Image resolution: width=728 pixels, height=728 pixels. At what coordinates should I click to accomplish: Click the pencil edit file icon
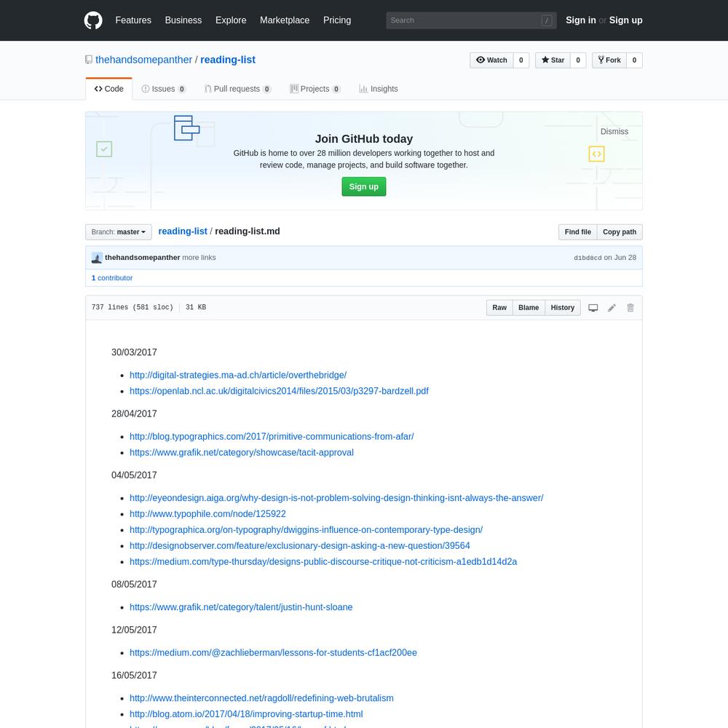pyautogui.click(x=612, y=308)
